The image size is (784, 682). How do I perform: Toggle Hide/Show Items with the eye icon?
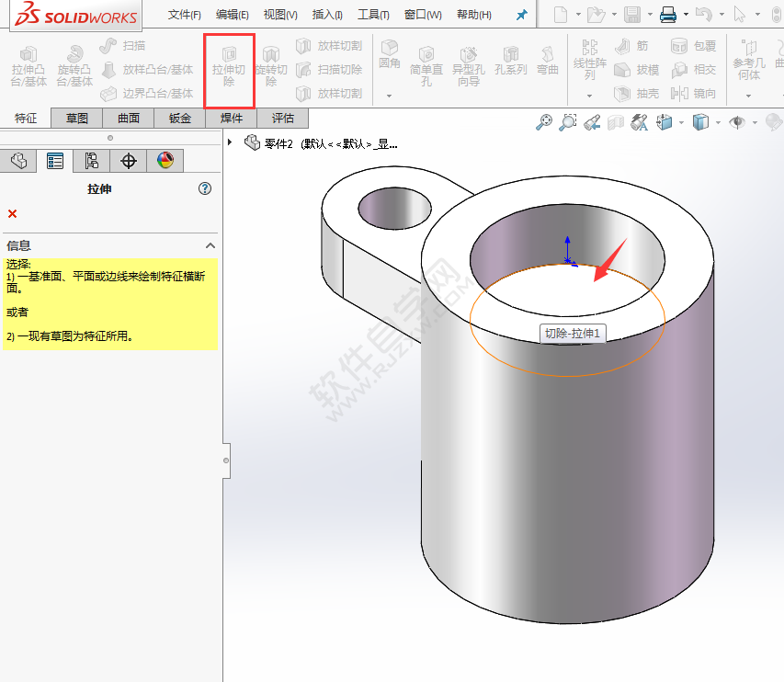pyautogui.click(x=737, y=121)
